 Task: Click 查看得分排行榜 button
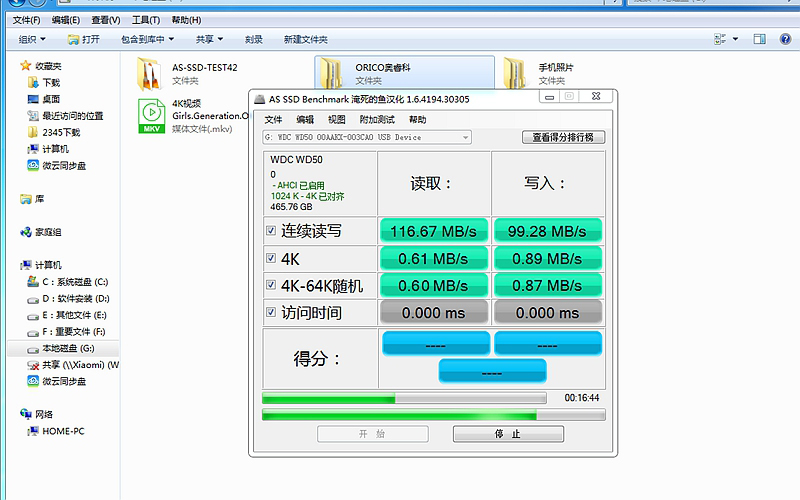click(563, 137)
